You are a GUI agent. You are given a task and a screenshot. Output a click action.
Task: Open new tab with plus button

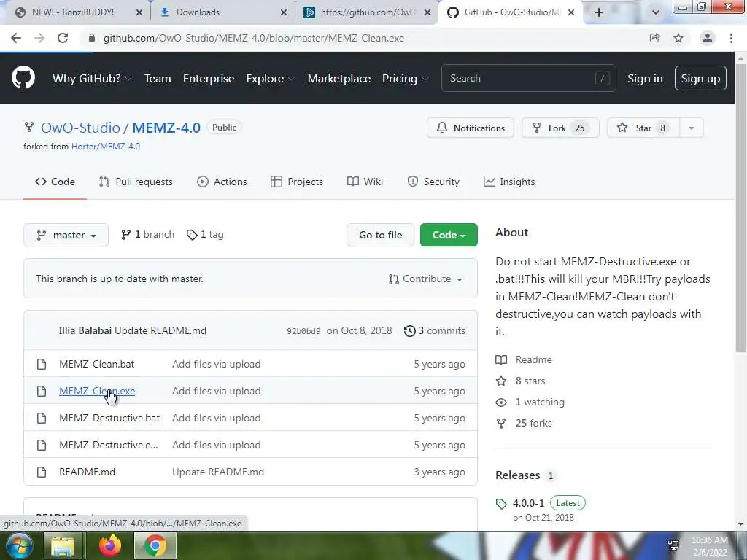[599, 12]
